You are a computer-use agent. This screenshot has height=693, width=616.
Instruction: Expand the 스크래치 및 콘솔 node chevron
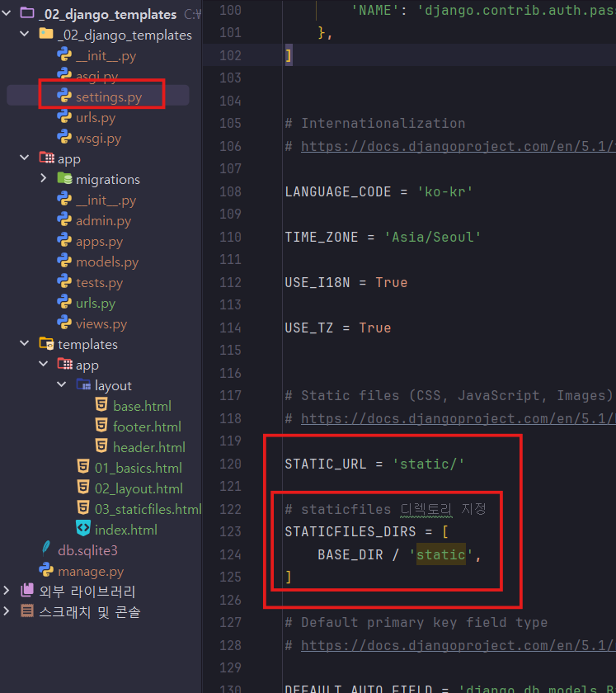(x=7, y=610)
